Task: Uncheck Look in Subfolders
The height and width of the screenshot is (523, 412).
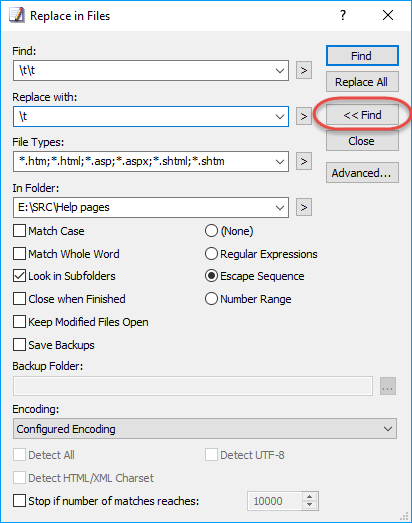Action: pyautogui.click(x=19, y=276)
